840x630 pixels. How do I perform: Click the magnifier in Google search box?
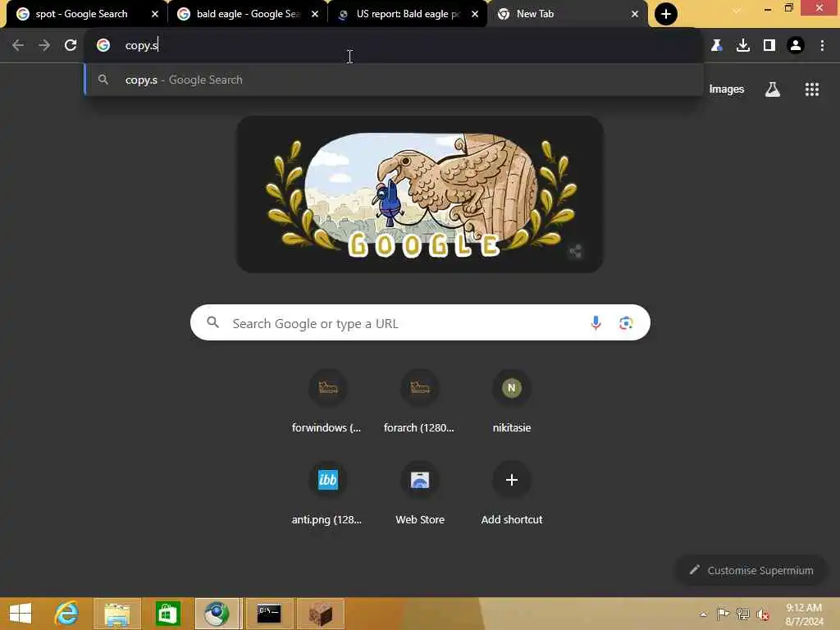pos(213,322)
